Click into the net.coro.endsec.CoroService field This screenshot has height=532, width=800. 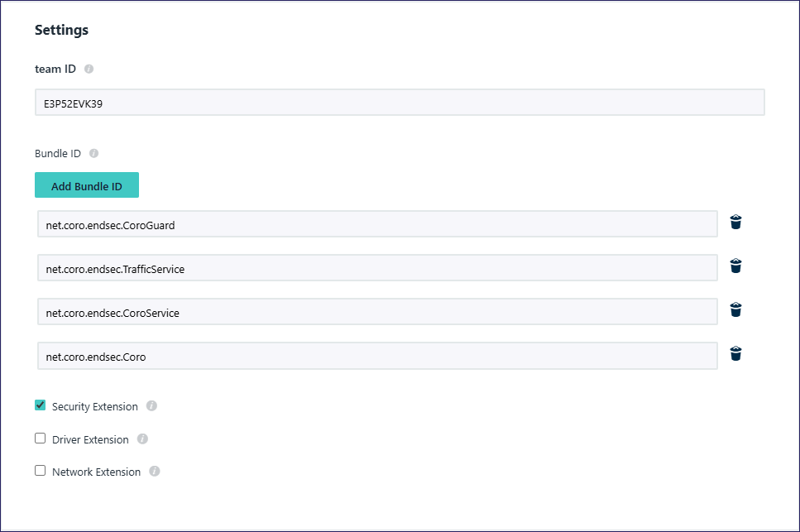[377, 312]
